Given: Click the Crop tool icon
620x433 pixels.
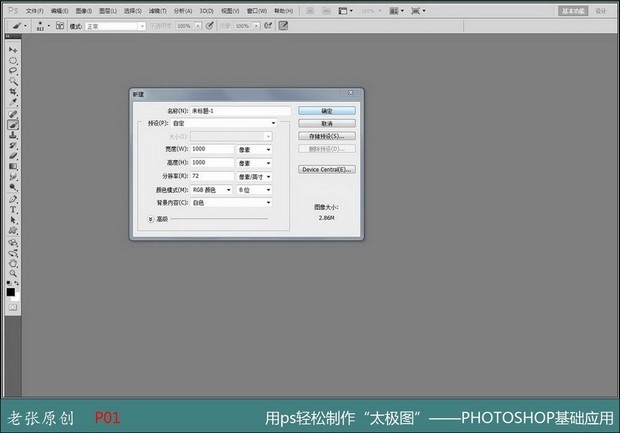Looking at the screenshot, I should (13, 91).
